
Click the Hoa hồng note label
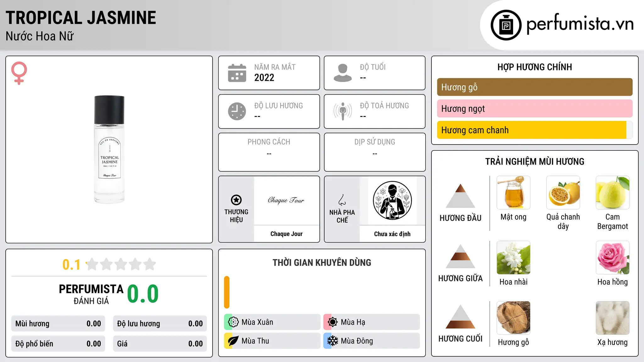[613, 282]
